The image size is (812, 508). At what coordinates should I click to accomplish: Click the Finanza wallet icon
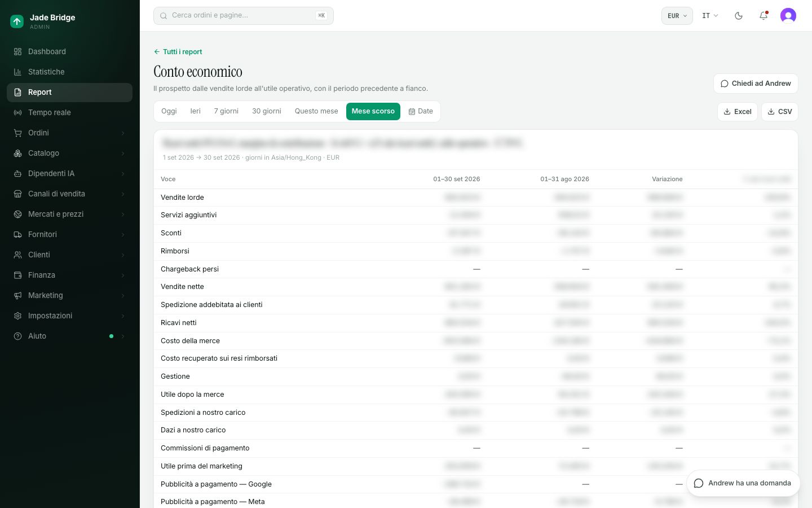(17, 275)
